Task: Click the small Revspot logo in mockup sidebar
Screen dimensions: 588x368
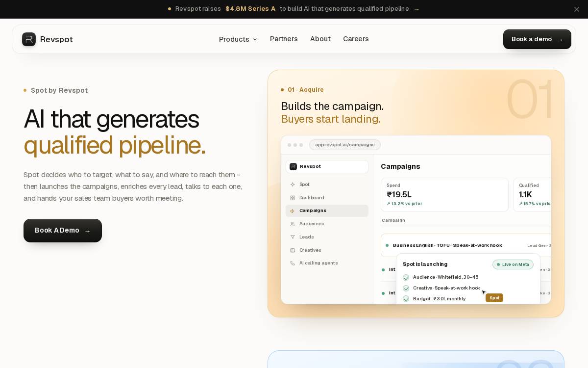Action: point(293,166)
